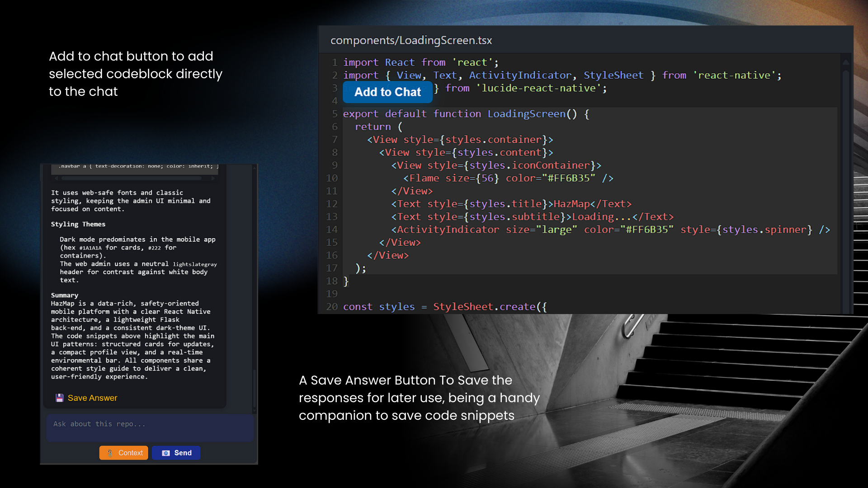The width and height of the screenshot is (868, 488).
Task: Focus the 'Ask about this repo' input
Action: pyautogui.click(x=150, y=427)
